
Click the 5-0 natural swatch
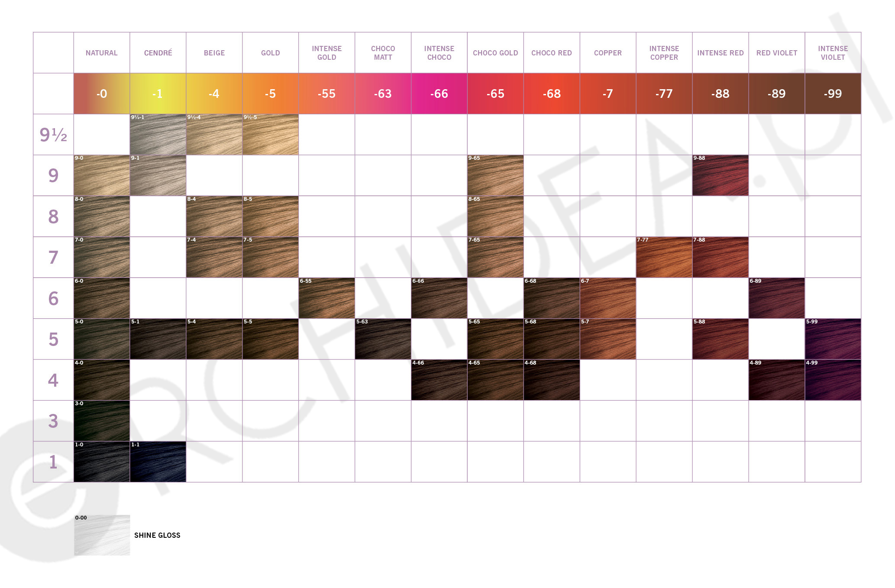coord(102,339)
